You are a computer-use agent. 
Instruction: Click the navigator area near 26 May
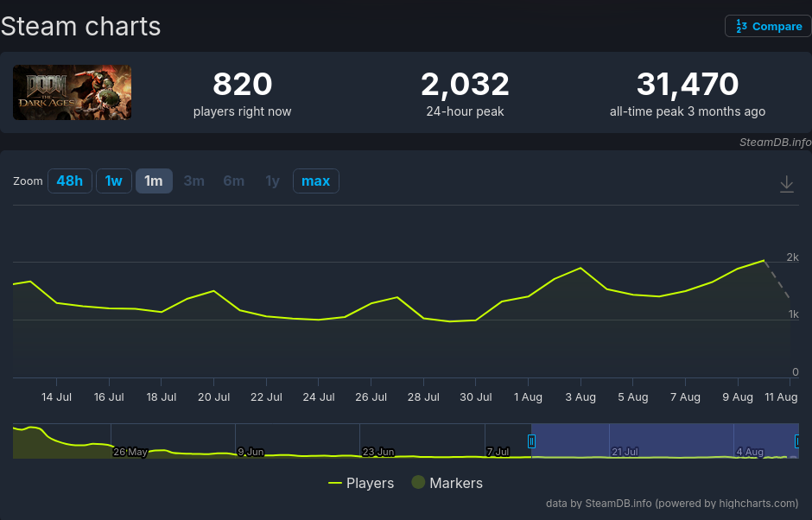tap(130, 452)
